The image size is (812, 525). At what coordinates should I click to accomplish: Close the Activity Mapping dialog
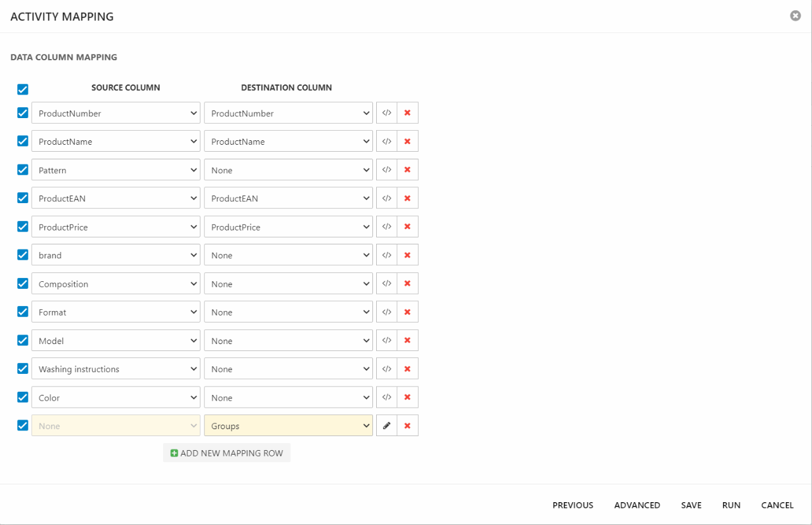tap(795, 16)
